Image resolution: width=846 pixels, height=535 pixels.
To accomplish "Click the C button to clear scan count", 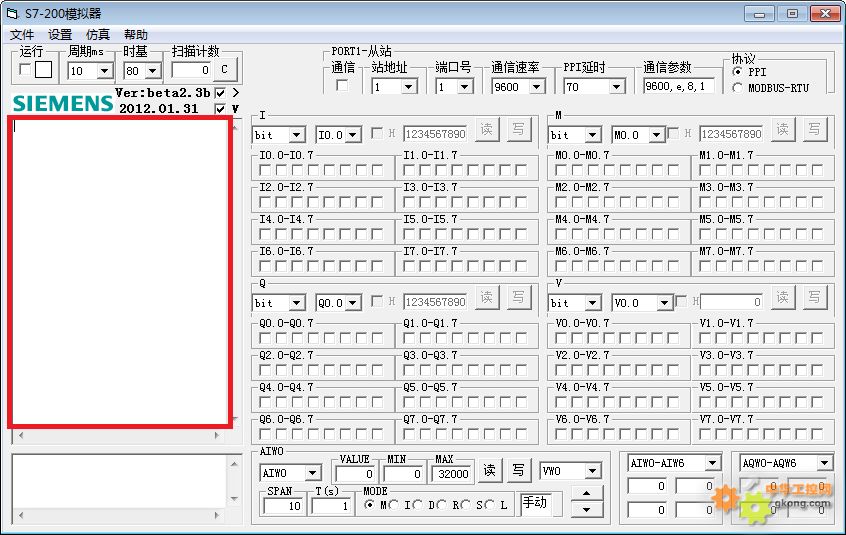I will (x=225, y=70).
